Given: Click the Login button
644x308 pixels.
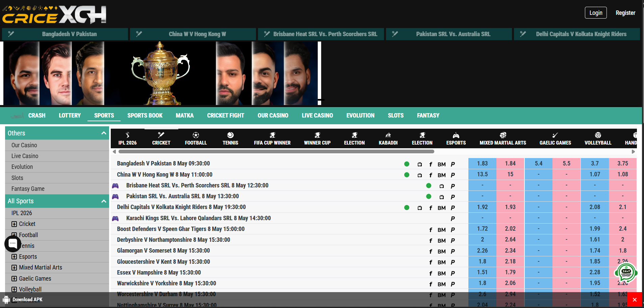Looking at the screenshot, I should coord(596,13).
